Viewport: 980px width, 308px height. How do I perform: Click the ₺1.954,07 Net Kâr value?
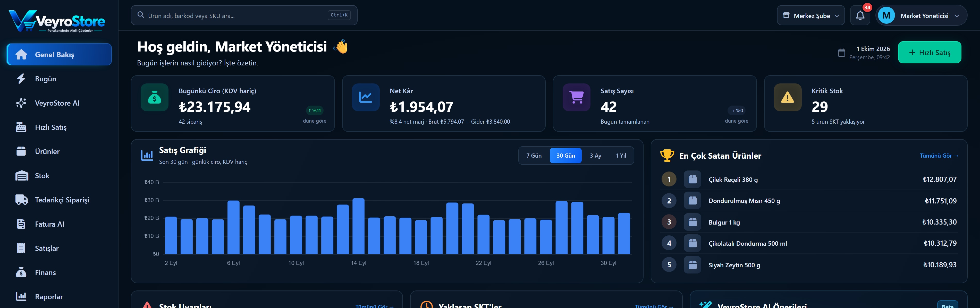[x=421, y=107]
